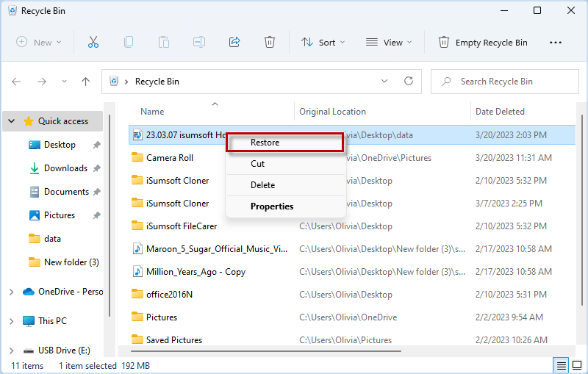The height and width of the screenshot is (374, 588).
Task: Unpin Desktop using its pin icon
Action: click(97, 145)
